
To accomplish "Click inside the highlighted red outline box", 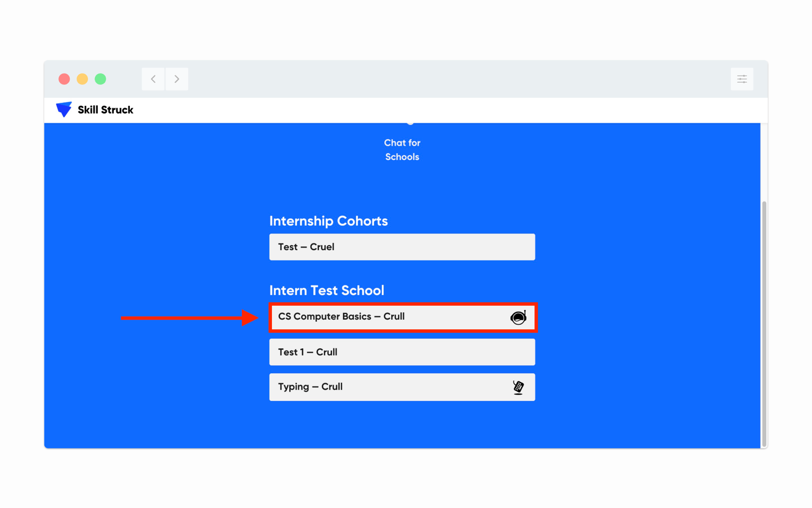I will 402,317.
